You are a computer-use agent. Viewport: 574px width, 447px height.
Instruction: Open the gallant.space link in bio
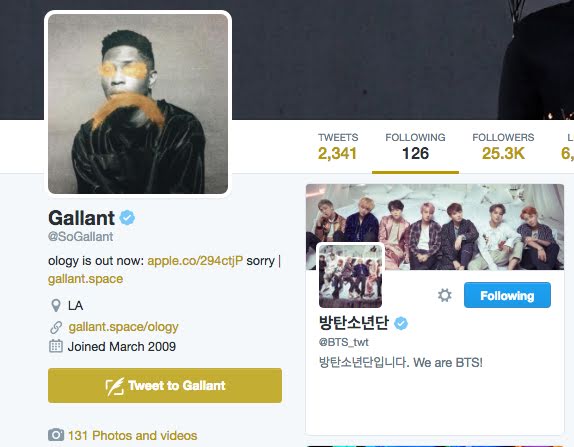point(85,279)
